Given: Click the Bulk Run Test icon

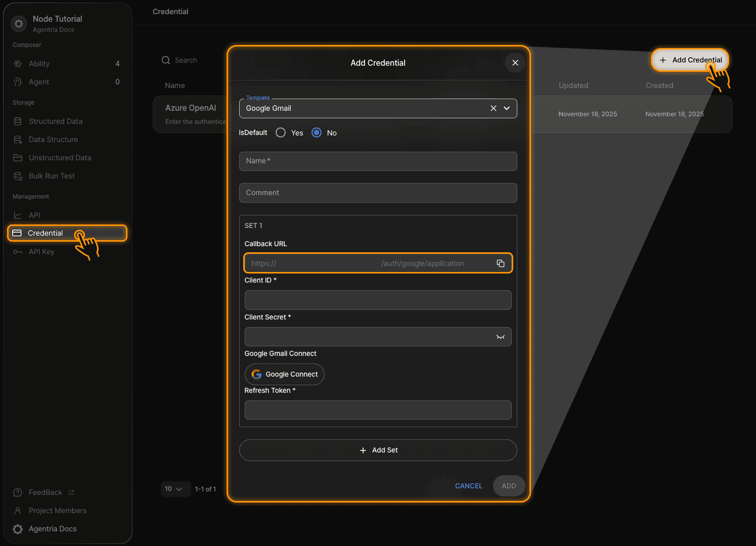Looking at the screenshot, I should point(18,176).
